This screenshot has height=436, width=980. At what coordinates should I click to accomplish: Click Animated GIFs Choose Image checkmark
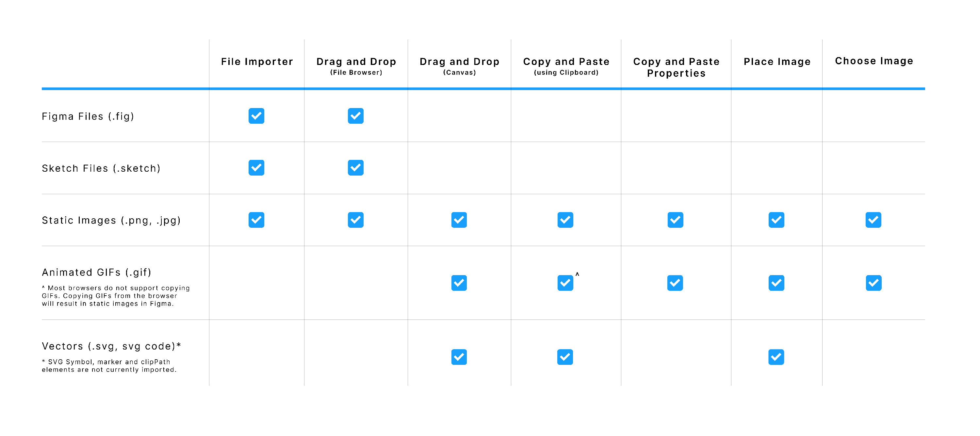click(874, 283)
